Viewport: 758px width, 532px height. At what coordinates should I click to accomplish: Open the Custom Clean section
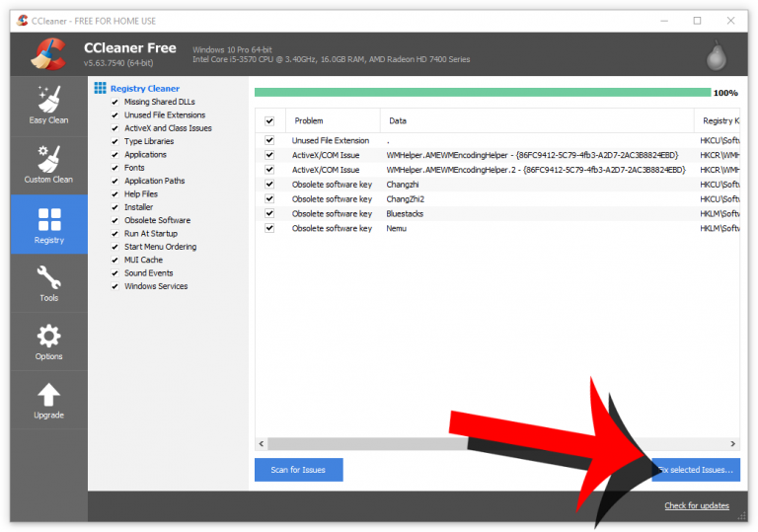pos(48,165)
